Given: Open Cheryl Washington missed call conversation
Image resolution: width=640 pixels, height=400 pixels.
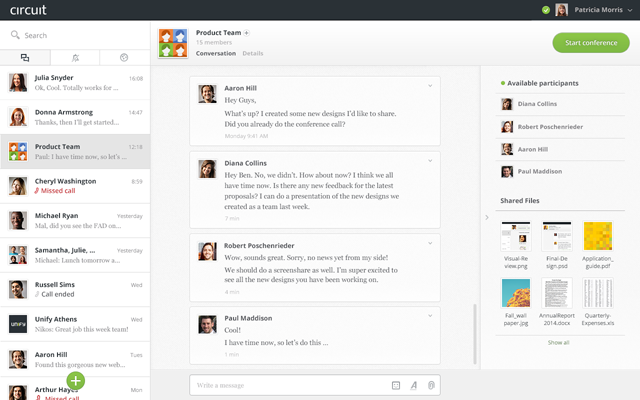Looking at the screenshot, I should [x=75, y=186].
